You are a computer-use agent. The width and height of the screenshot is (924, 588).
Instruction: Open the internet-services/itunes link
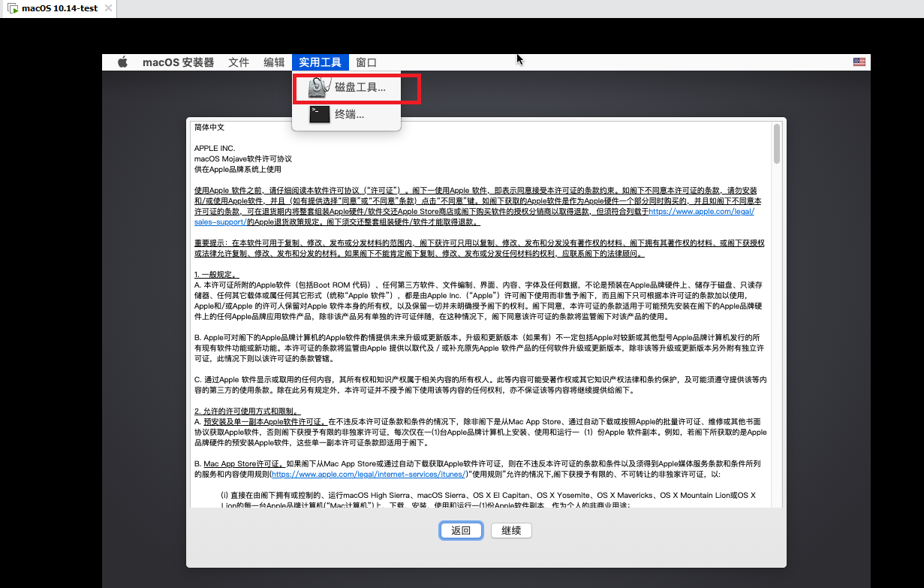click(x=368, y=475)
